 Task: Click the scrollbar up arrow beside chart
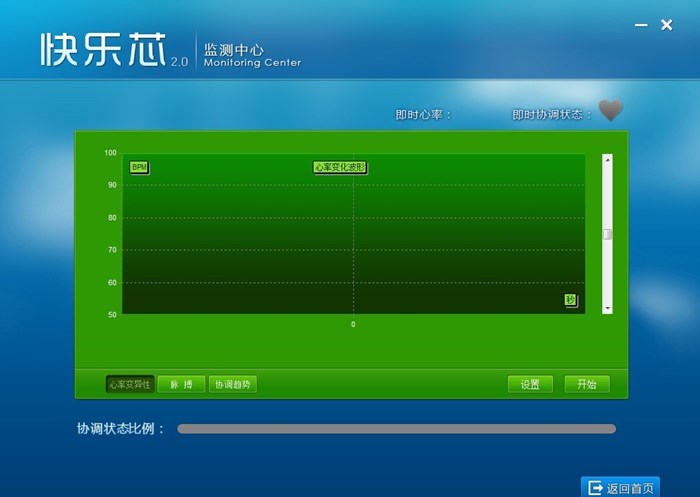[x=607, y=160]
